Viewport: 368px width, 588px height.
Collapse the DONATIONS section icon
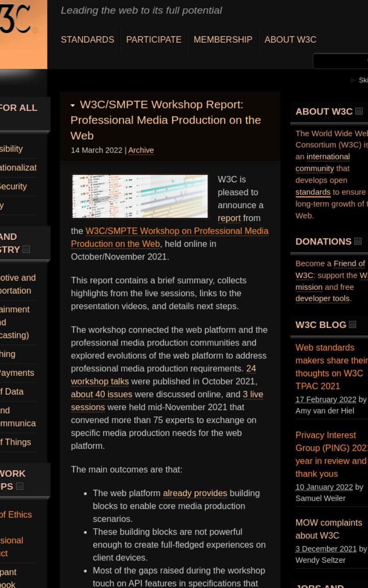click(x=358, y=241)
